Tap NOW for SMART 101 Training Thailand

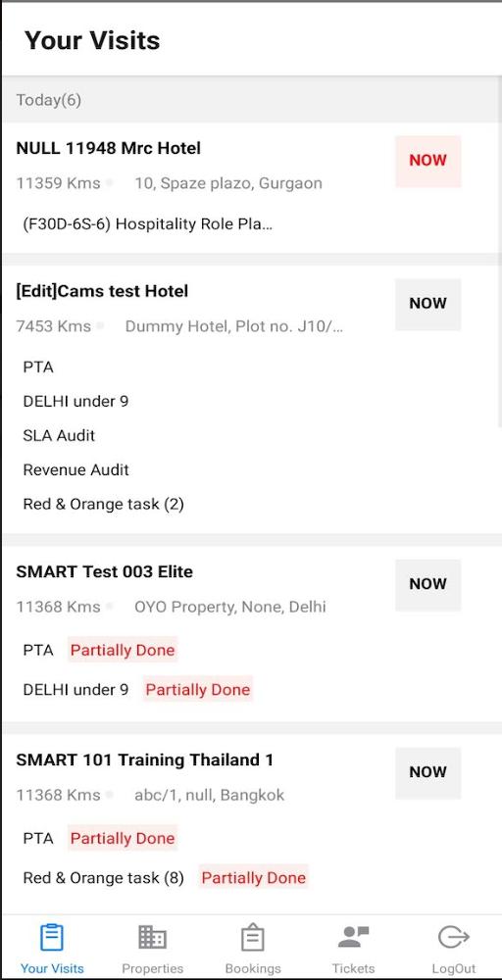tap(428, 772)
